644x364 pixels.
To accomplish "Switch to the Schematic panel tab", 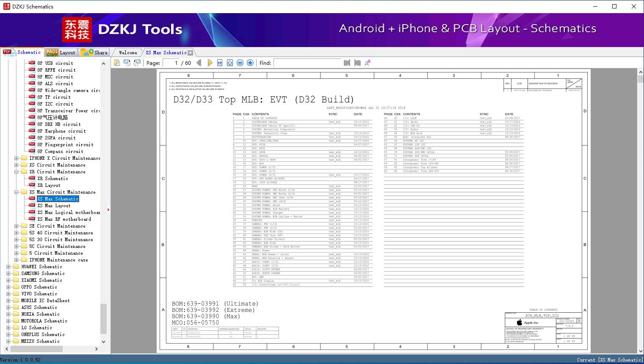I will pyautogui.click(x=22, y=52).
